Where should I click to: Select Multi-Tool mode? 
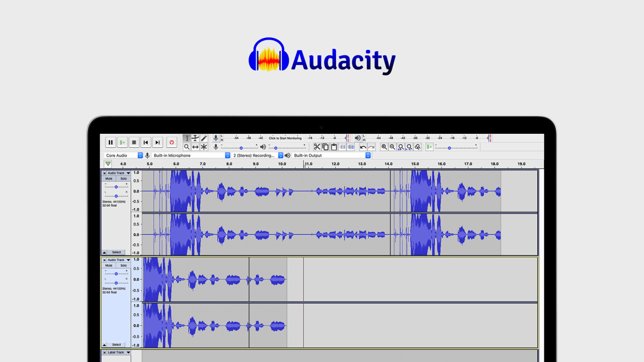(x=204, y=146)
